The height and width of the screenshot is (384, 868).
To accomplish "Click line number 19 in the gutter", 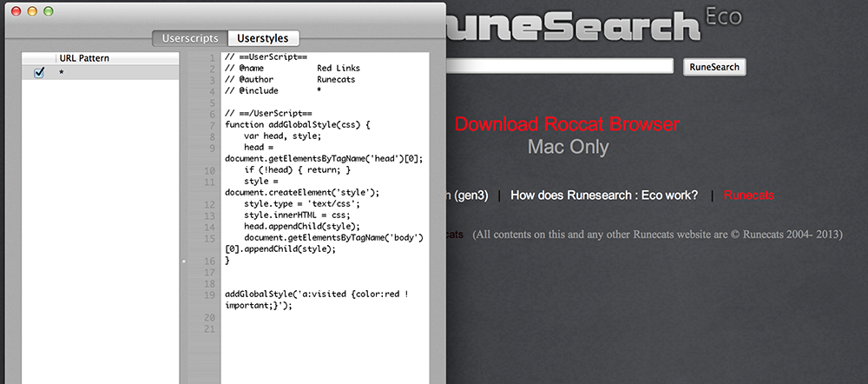I will click(208, 295).
